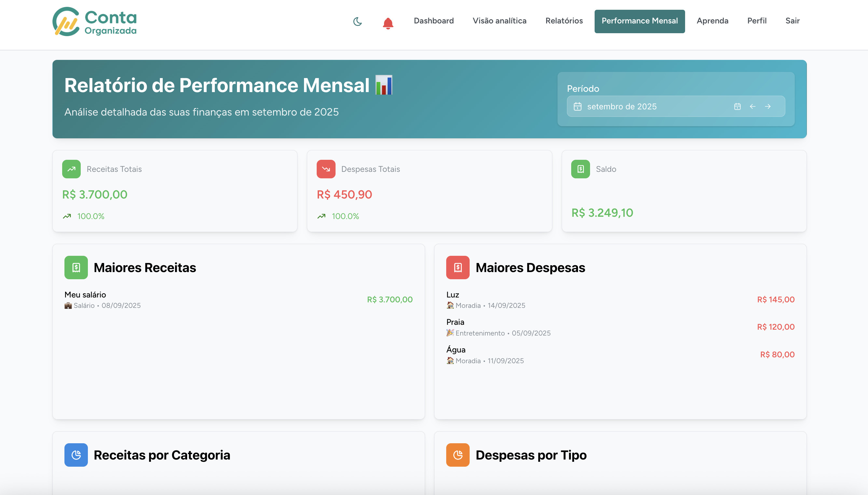Go to the previous month with the left arrow
868x495 pixels.
pyautogui.click(x=753, y=106)
